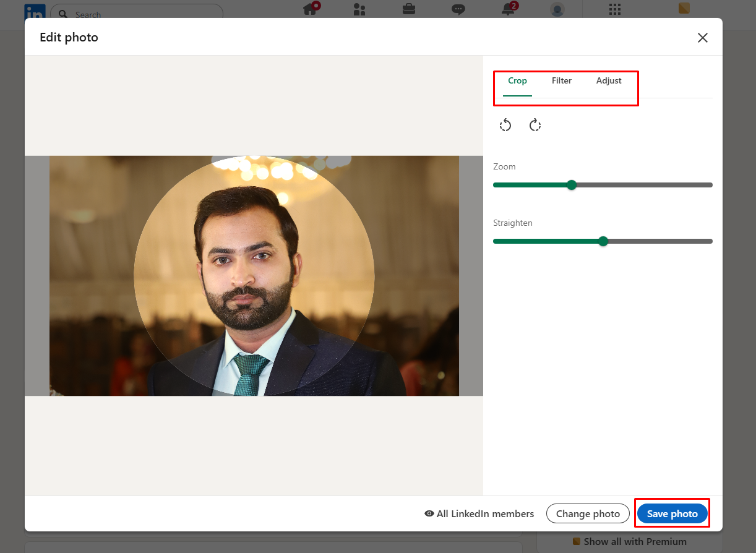This screenshot has height=553, width=756.
Task: Open Messaging chat bubble icon
Action: [x=458, y=9]
